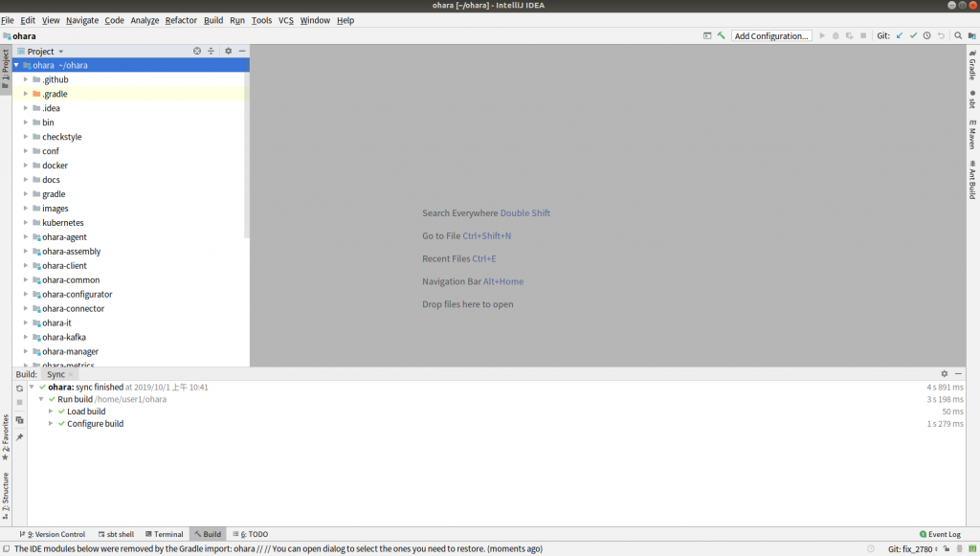This screenshot has height=556, width=980.
Task: Click the Git revert arrow icon
Action: point(941,35)
